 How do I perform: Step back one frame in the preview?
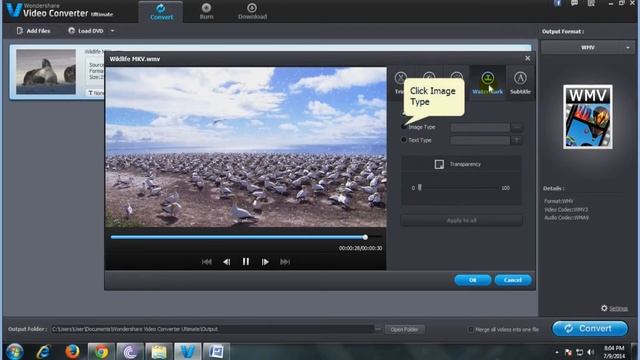227,262
